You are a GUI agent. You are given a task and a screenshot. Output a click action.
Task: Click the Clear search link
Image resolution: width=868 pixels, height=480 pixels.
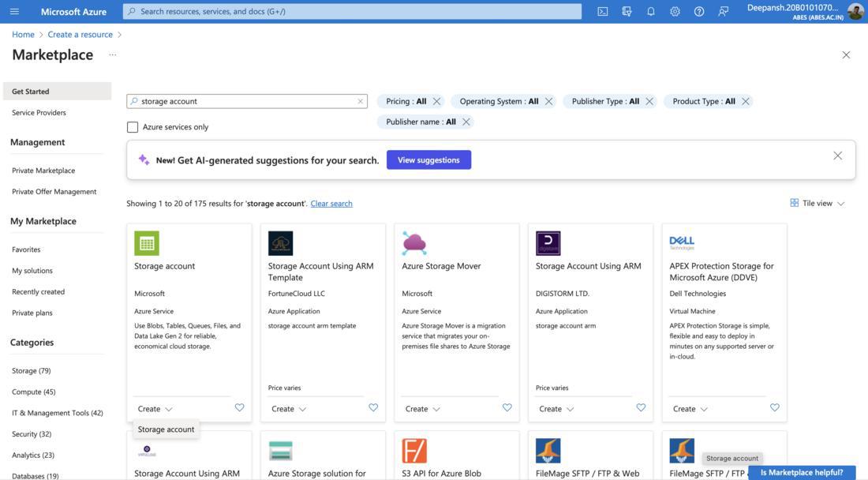tap(331, 204)
